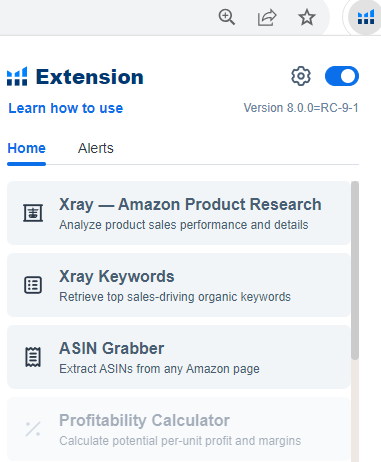Select the Home tab
381x462 pixels.
26,148
